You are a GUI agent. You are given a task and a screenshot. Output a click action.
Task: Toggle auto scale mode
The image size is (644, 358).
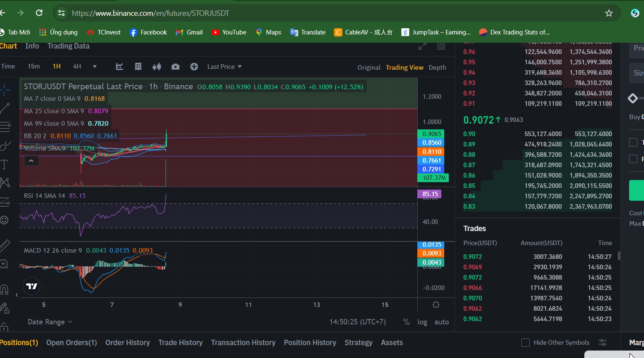(x=441, y=322)
